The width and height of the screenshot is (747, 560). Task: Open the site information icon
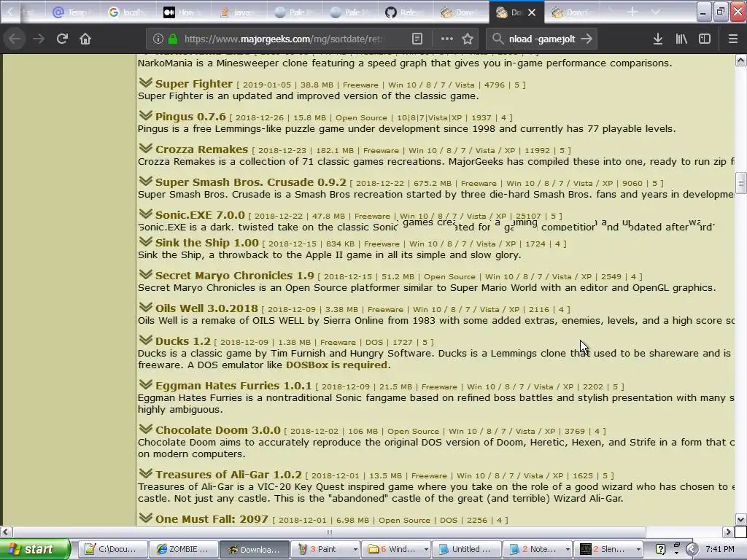(x=158, y=39)
